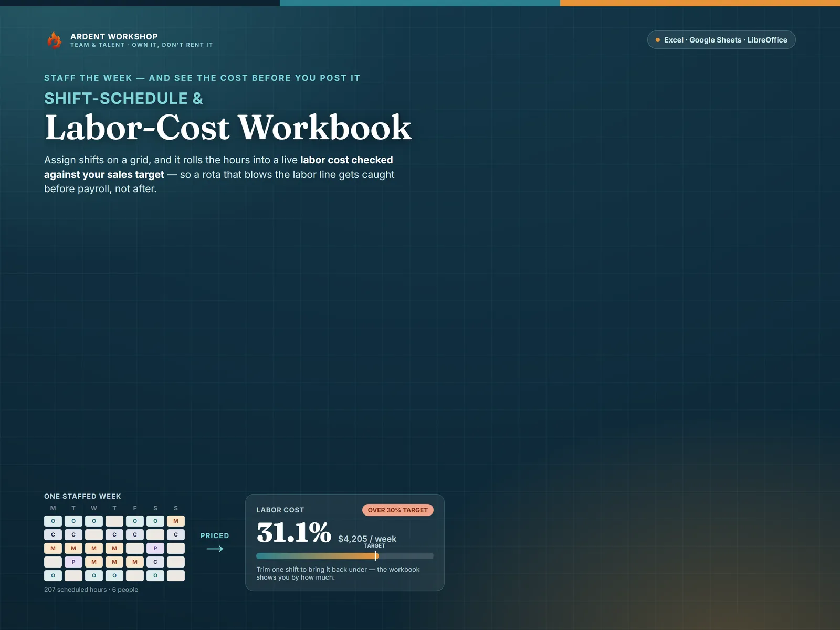Select the purple P cell in the Saturday column
The image size is (840, 630).
(x=155, y=548)
